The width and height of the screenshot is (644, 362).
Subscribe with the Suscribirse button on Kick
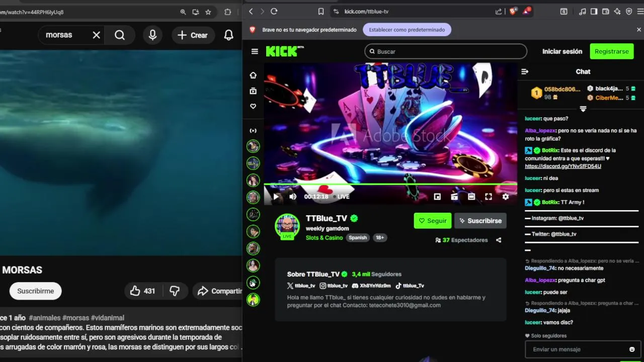480,221
